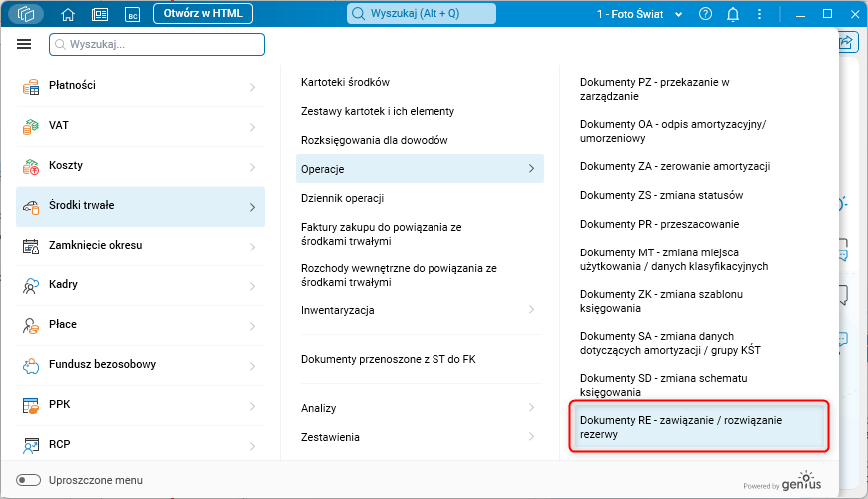
Task: Click the share icon at the right edge
Action: pos(846,43)
